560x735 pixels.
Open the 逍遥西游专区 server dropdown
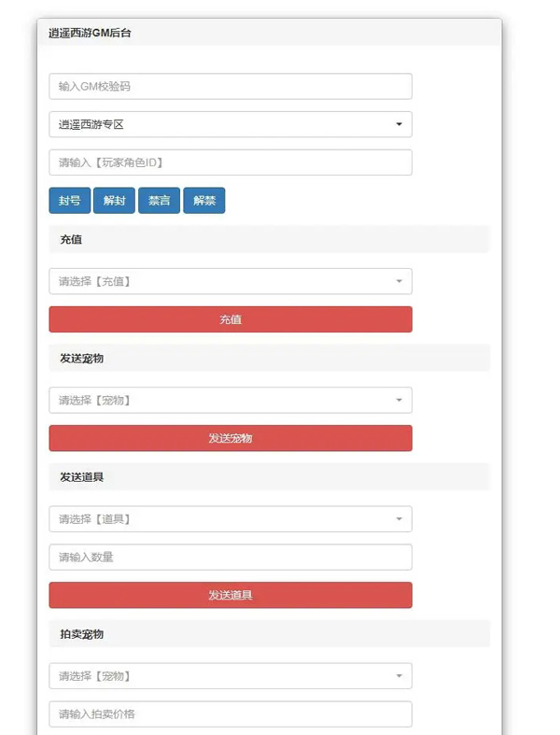coord(230,124)
